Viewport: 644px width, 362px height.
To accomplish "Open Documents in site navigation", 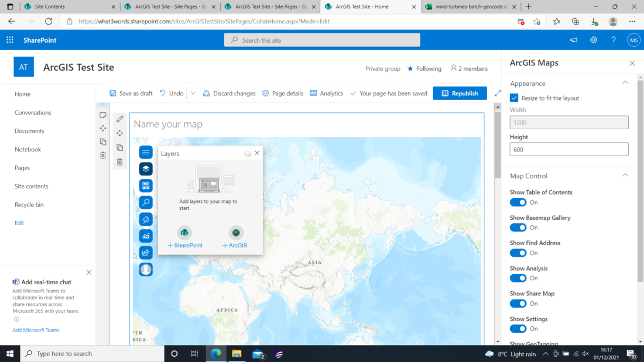I will point(29,131).
